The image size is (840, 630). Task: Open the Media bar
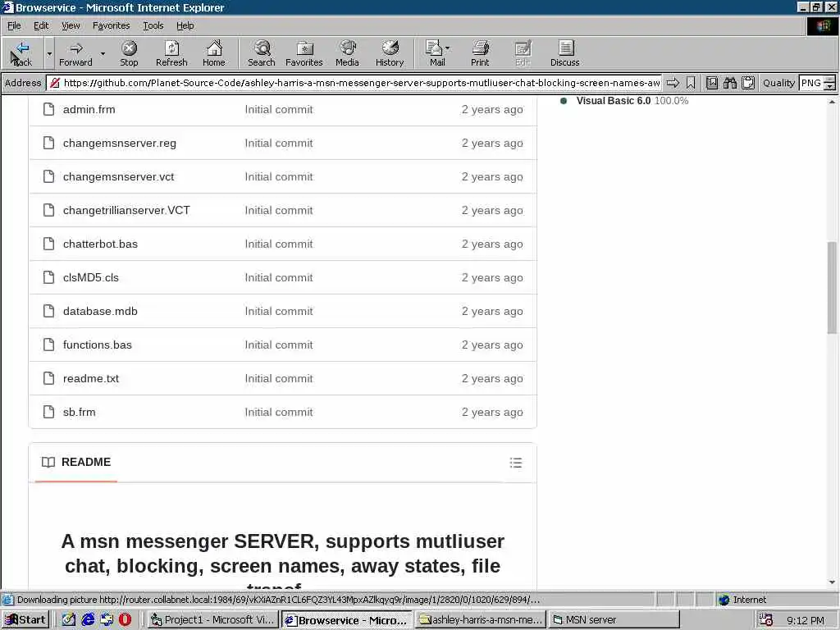(347, 53)
